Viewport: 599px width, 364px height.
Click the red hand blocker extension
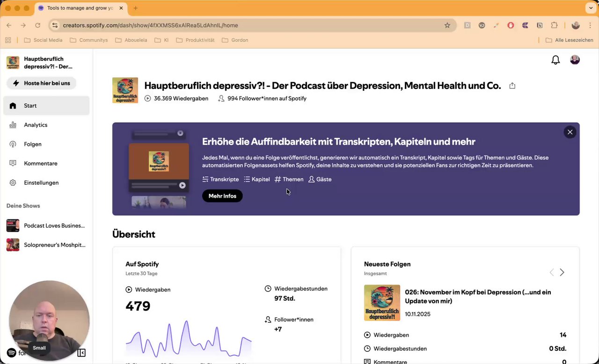point(511,25)
